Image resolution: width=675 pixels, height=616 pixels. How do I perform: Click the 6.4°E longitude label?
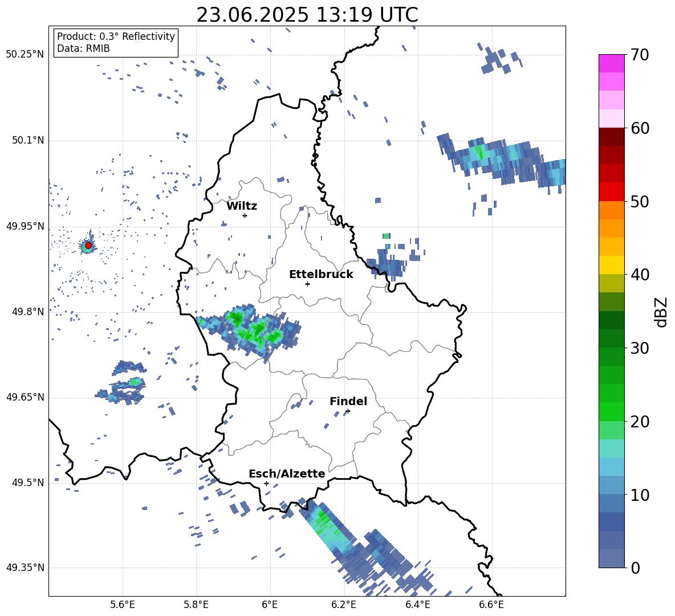417,605
